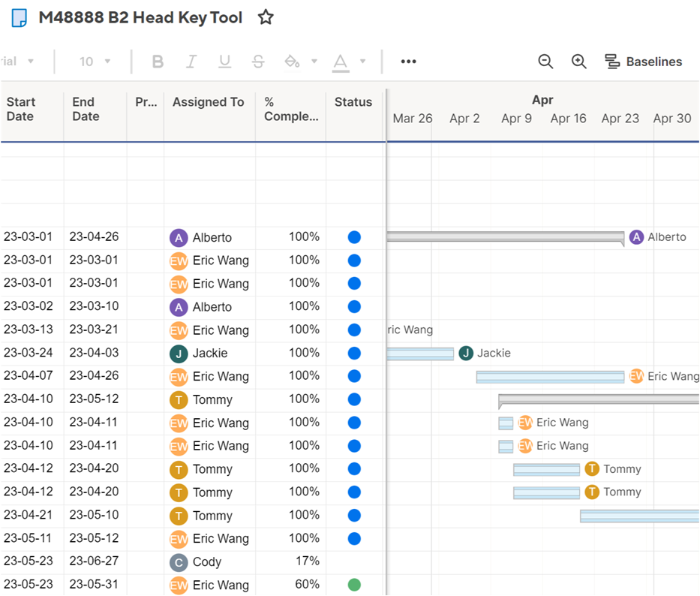Click the Apr 16 week label in timeline
The width and height of the screenshot is (700, 596).
click(x=568, y=119)
